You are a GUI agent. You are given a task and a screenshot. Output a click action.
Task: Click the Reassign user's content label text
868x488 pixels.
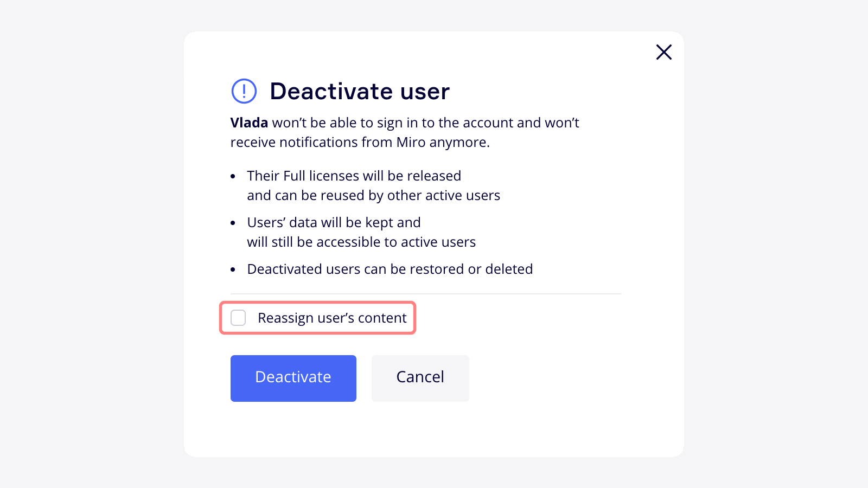[331, 318]
